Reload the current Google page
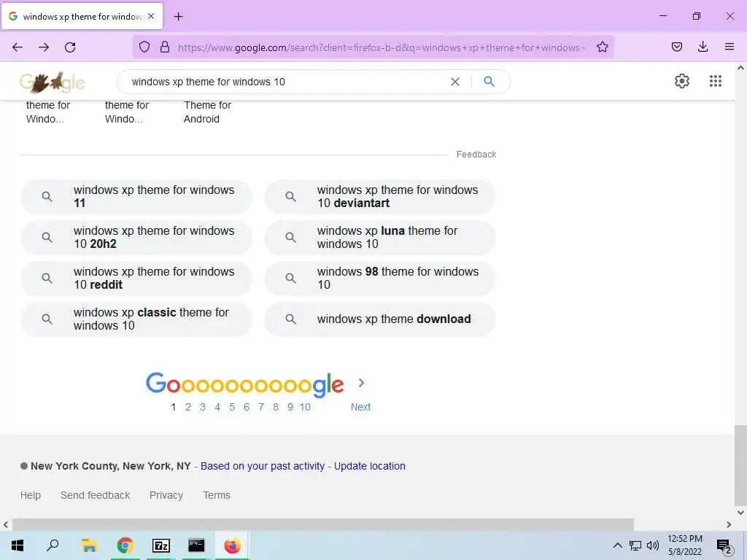Image resolution: width=747 pixels, height=560 pixels. pos(70,47)
